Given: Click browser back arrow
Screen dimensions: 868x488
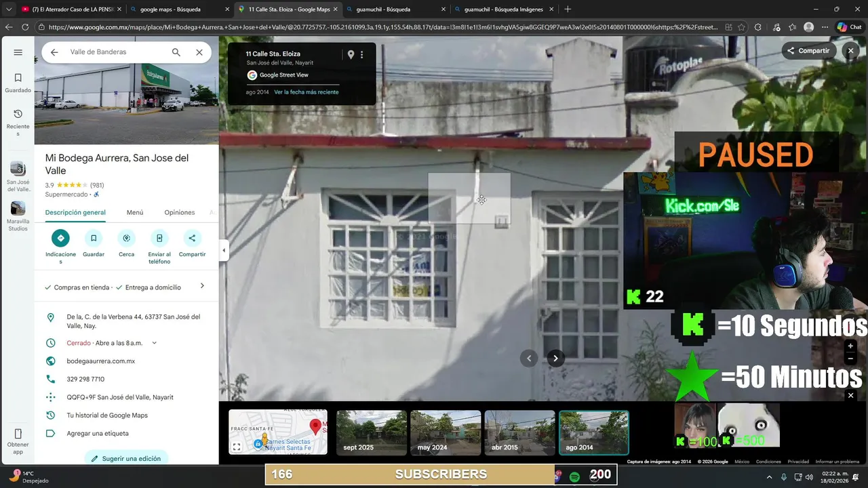Looking at the screenshot, I should point(9,27).
